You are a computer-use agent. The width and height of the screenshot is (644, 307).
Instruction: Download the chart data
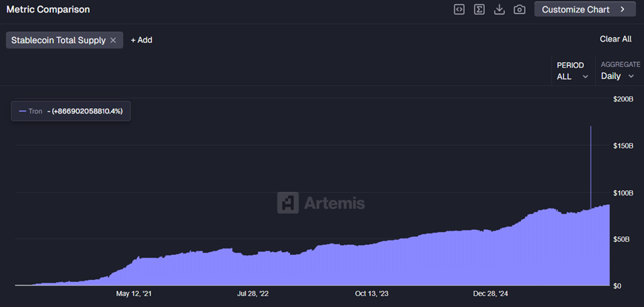(499, 9)
